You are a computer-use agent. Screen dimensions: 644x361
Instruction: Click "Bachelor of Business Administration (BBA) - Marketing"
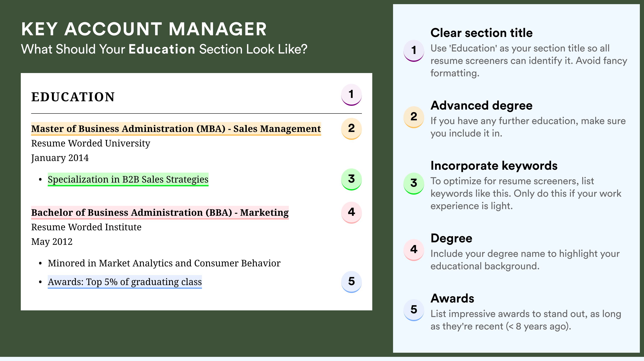pyautogui.click(x=160, y=213)
